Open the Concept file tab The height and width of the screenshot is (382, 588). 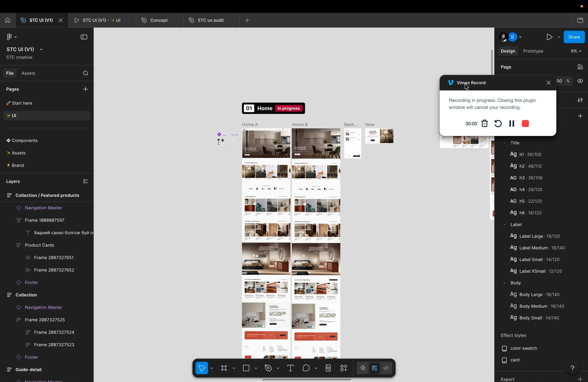coord(160,20)
